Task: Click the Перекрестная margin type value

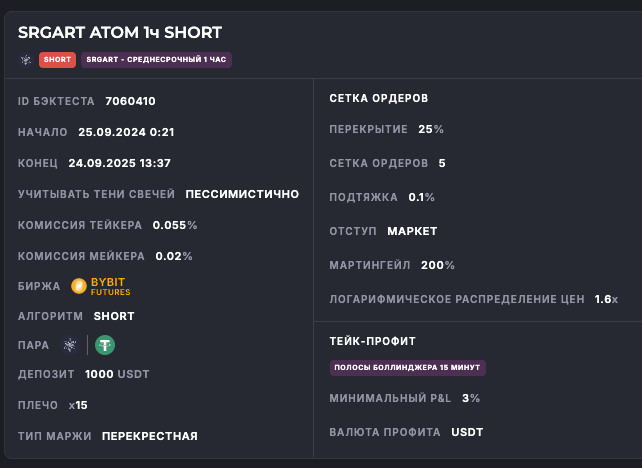Action: 150,436
